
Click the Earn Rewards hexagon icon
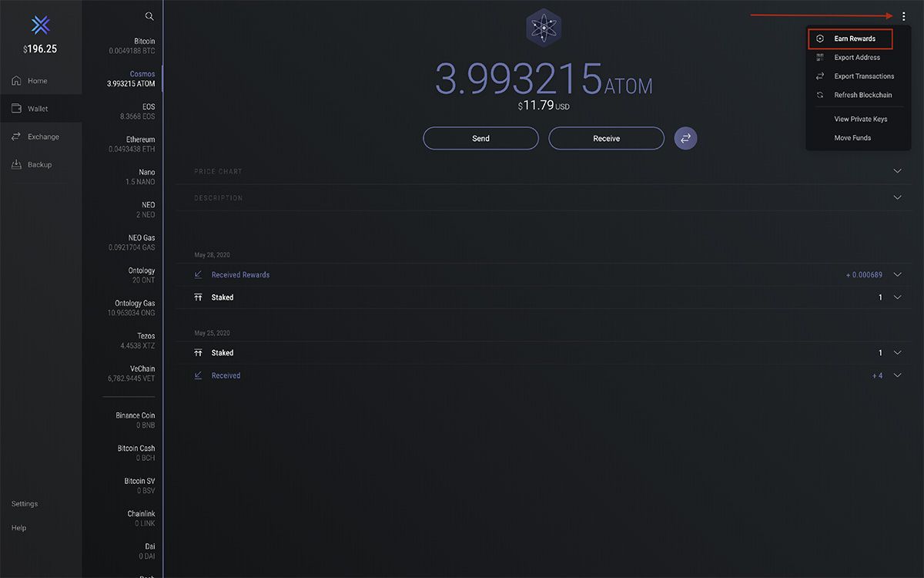[x=820, y=39]
